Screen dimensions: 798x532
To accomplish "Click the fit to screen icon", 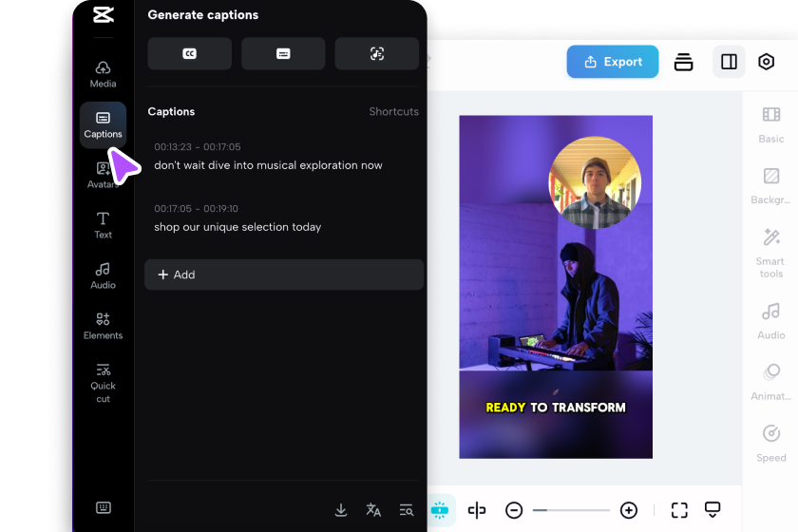I will coord(679,509).
